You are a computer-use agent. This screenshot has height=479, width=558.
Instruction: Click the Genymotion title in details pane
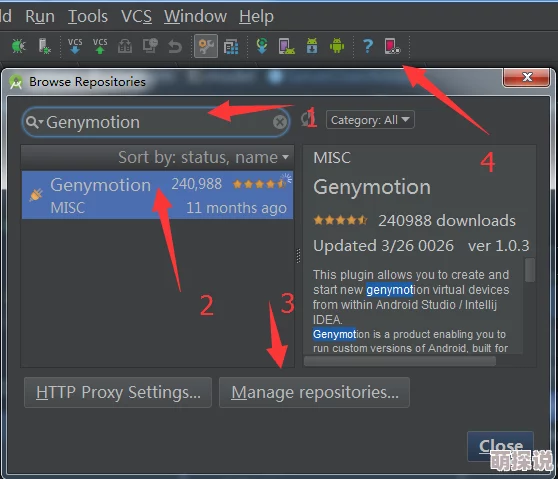[372, 187]
